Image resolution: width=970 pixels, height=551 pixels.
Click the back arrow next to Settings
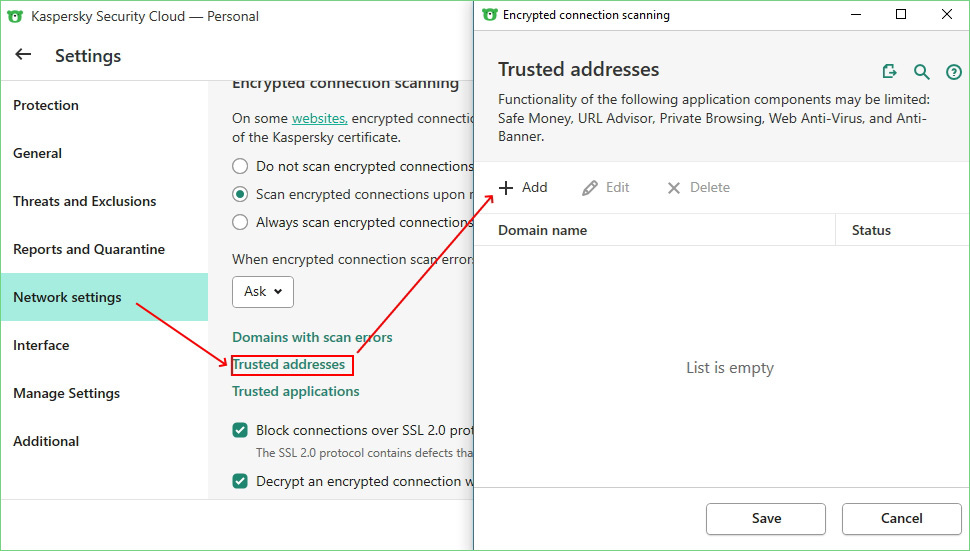23,55
